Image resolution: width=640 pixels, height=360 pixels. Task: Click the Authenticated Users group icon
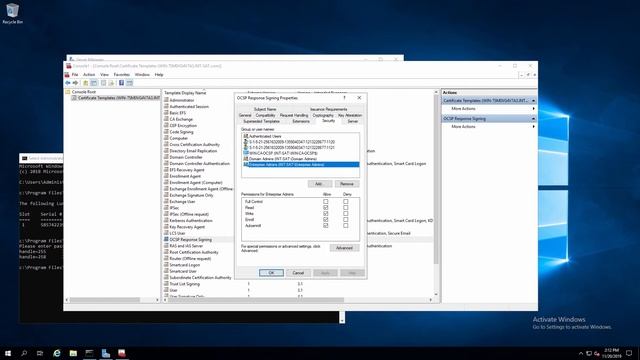point(246,136)
